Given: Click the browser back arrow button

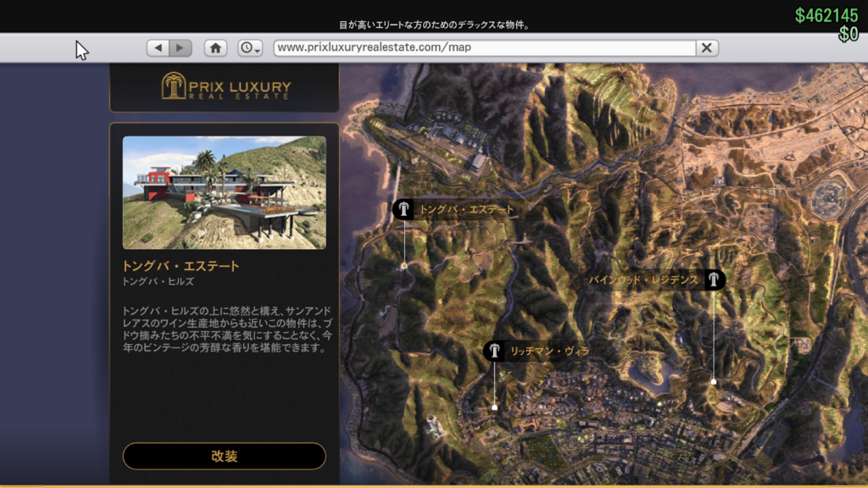Looking at the screenshot, I should (x=158, y=48).
